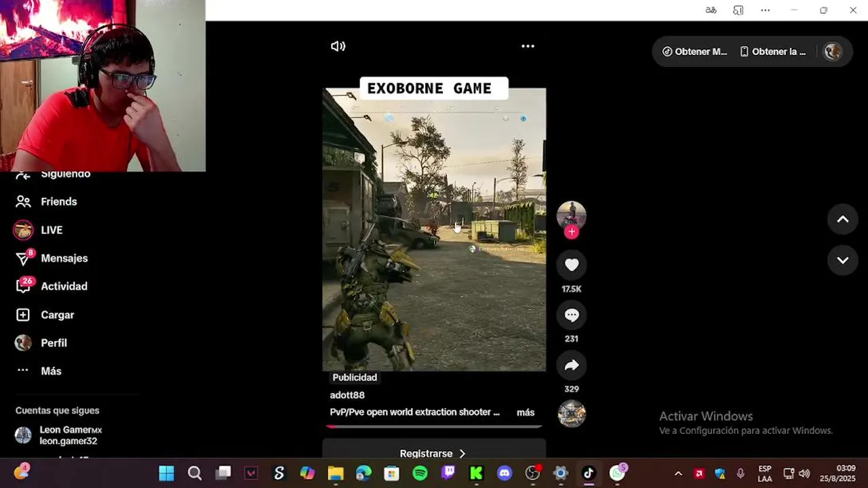
Task: Like the video with the heart icon
Action: [572, 264]
